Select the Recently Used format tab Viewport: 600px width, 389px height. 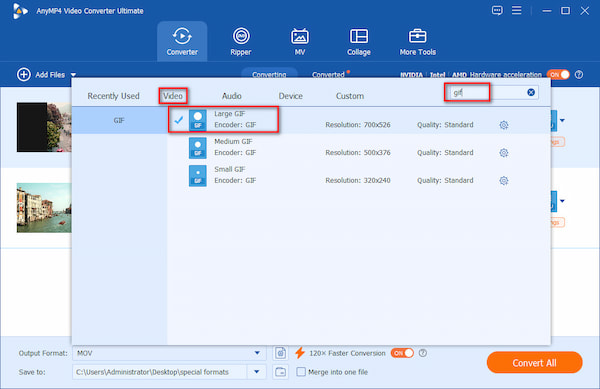[113, 96]
